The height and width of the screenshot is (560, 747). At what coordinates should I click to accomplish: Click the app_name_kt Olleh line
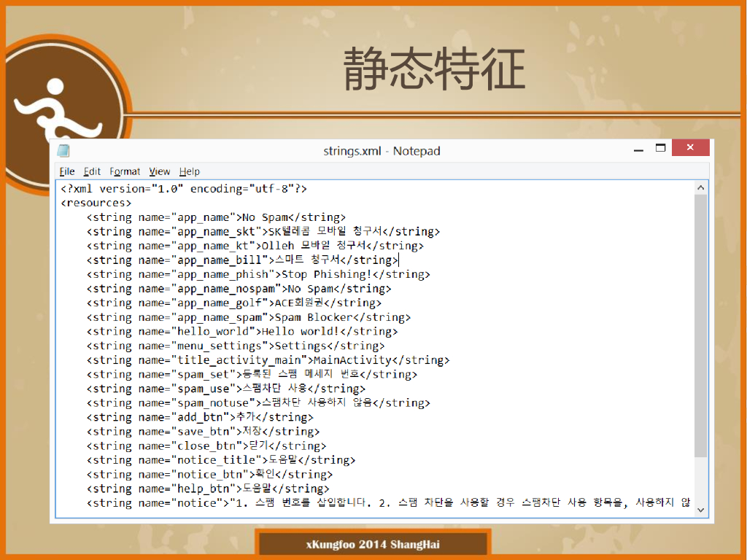pyautogui.click(x=255, y=246)
